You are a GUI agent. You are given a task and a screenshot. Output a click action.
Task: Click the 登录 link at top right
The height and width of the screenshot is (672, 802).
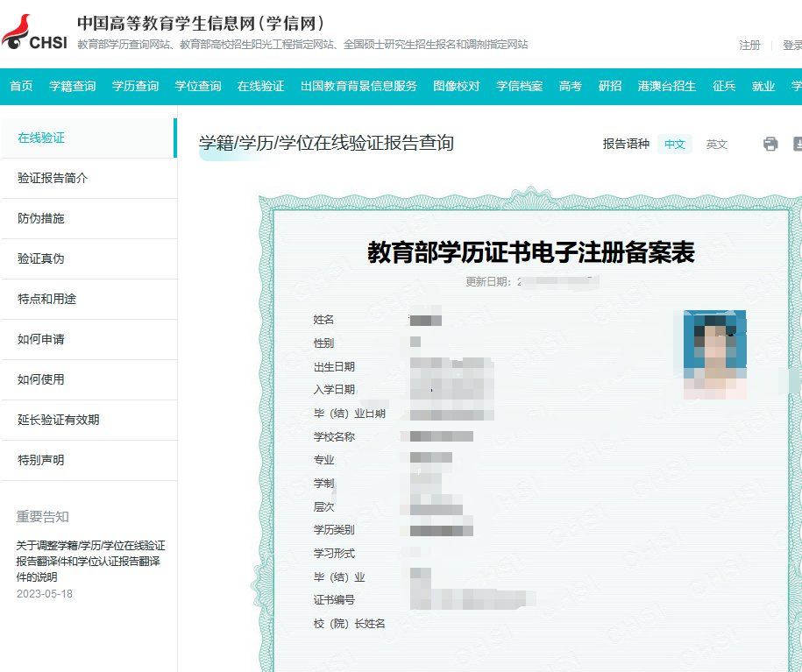792,46
